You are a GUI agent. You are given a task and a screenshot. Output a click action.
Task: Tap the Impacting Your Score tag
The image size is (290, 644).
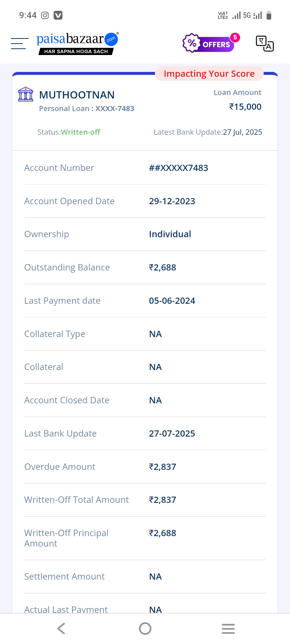pos(209,74)
